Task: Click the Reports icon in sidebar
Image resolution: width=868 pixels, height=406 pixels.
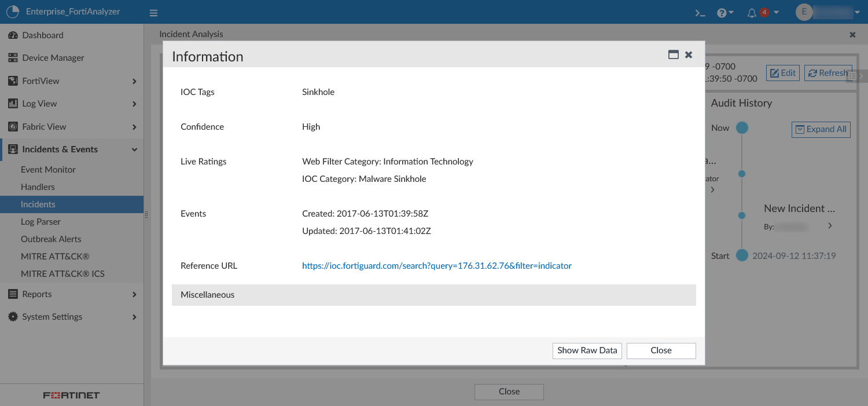Action: click(13, 294)
